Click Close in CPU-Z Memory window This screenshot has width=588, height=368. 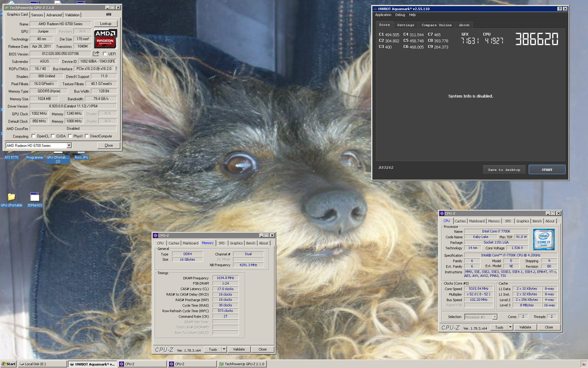coord(262,349)
